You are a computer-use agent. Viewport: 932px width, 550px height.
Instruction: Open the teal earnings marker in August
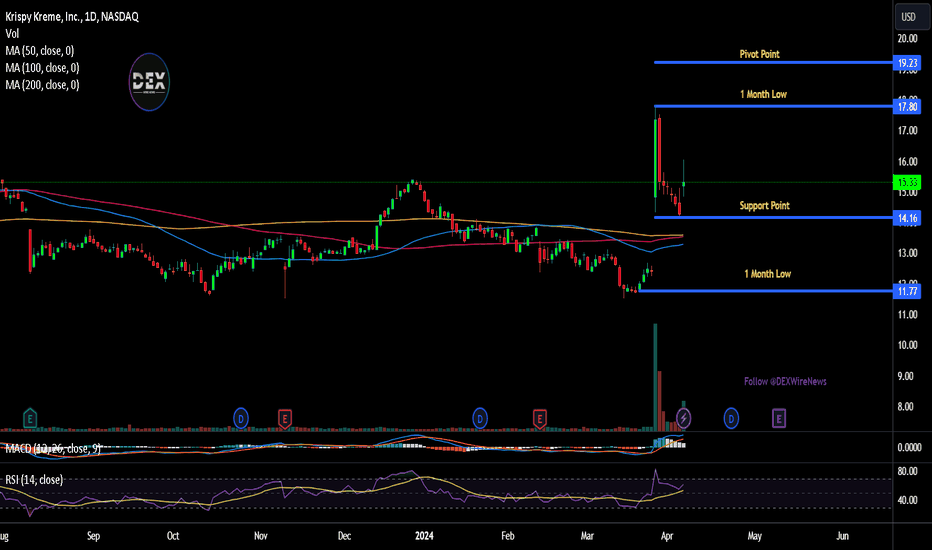click(30, 419)
